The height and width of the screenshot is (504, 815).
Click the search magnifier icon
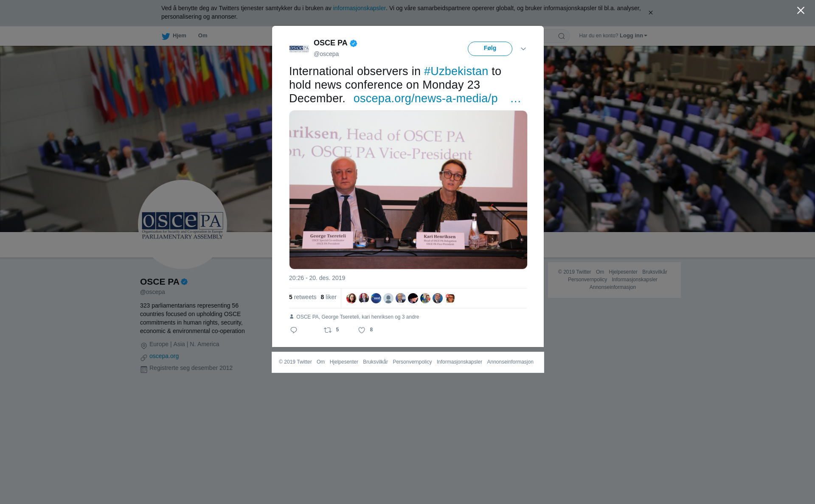click(x=562, y=36)
